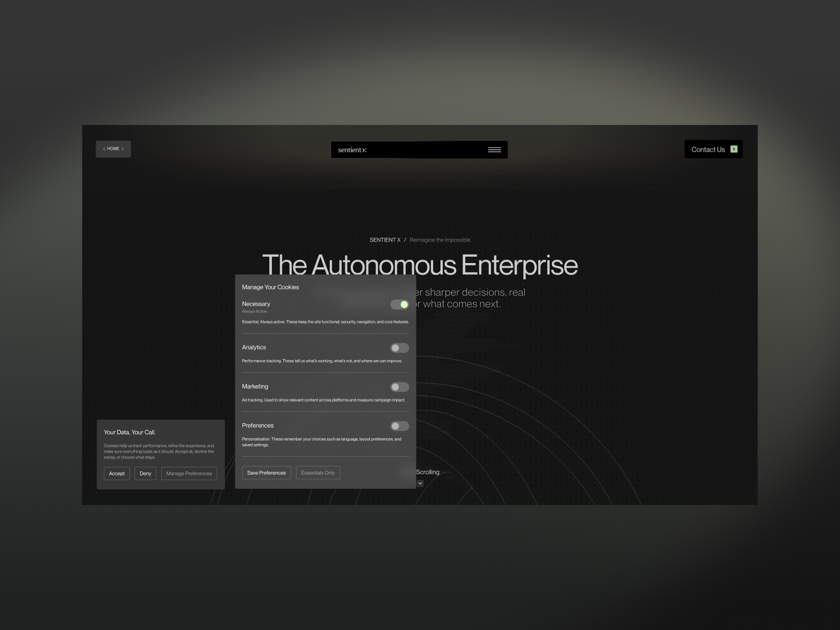Click the Always Active label
Image resolution: width=840 pixels, height=630 pixels.
click(255, 311)
